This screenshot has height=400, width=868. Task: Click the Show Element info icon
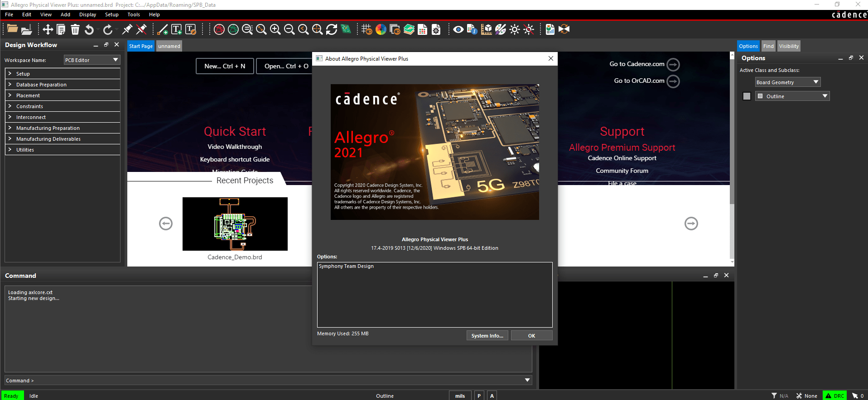(x=472, y=29)
